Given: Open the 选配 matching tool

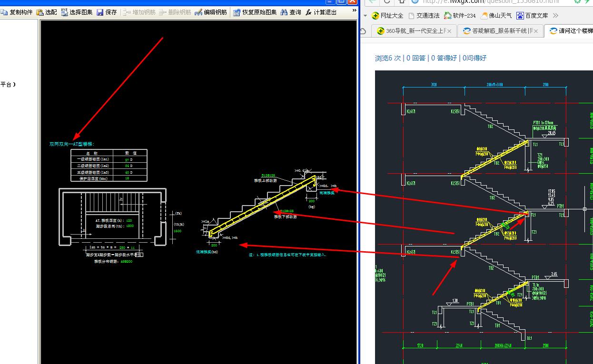Looking at the screenshot, I should [47, 12].
